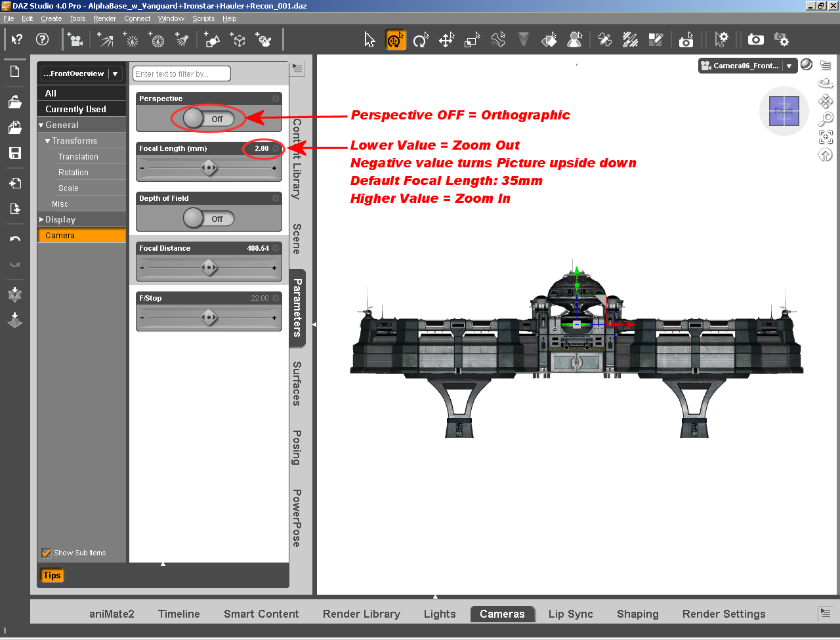
Task: Create new camera from toolbar
Action: [75, 40]
